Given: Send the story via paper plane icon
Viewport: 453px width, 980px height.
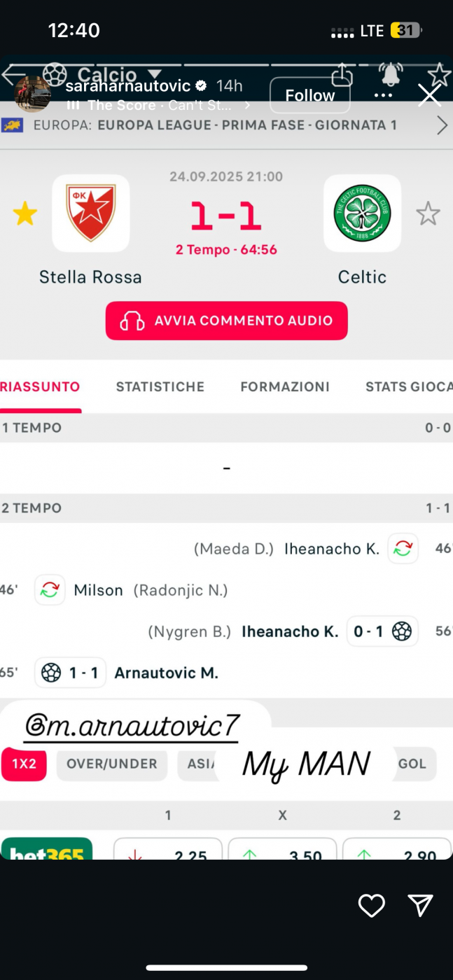Looking at the screenshot, I should point(420,905).
